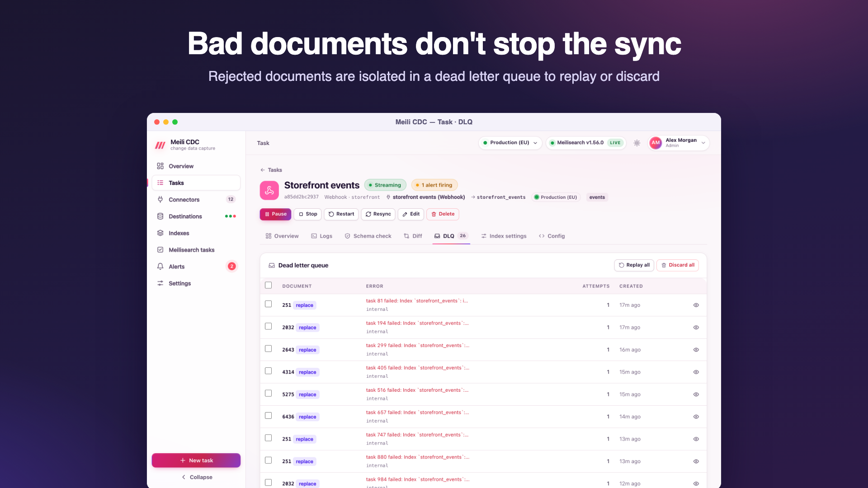Check the box for document 5275
Screen dimensions: 868x488
[269, 394]
